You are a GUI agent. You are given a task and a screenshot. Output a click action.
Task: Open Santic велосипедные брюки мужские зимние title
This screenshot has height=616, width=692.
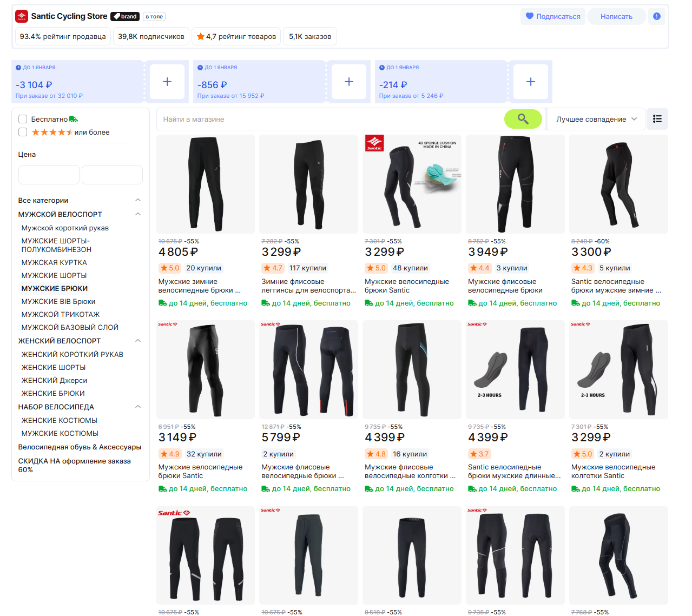(616, 286)
